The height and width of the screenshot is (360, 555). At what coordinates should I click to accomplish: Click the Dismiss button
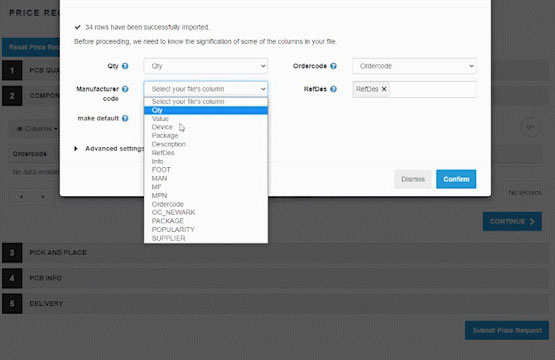pos(413,179)
